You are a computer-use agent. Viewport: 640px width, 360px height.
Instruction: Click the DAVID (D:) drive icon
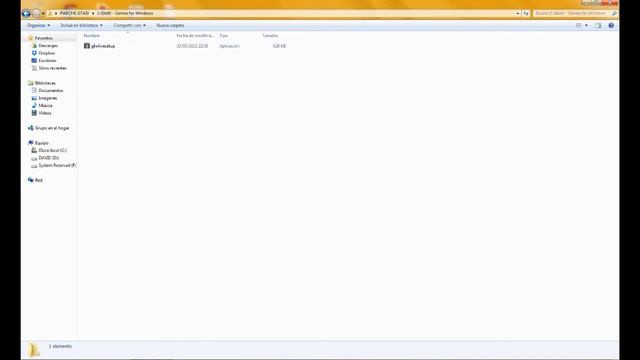pyautogui.click(x=34, y=158)
